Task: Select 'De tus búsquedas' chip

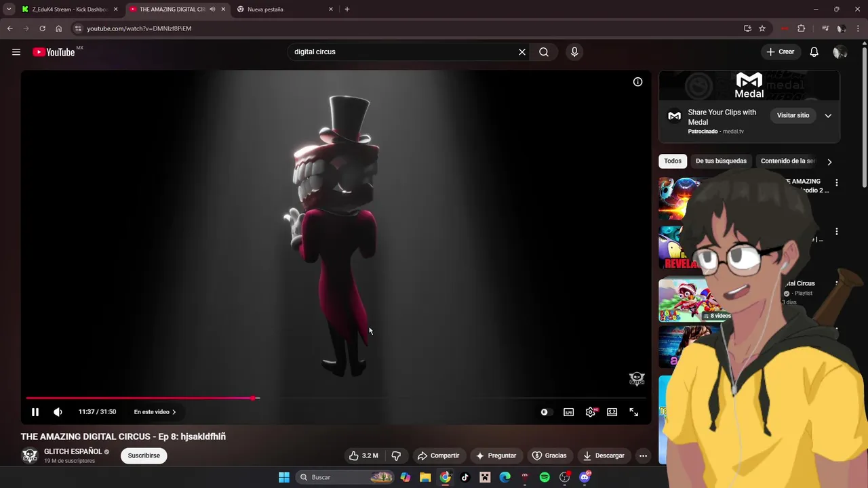Action: [721, 161]
